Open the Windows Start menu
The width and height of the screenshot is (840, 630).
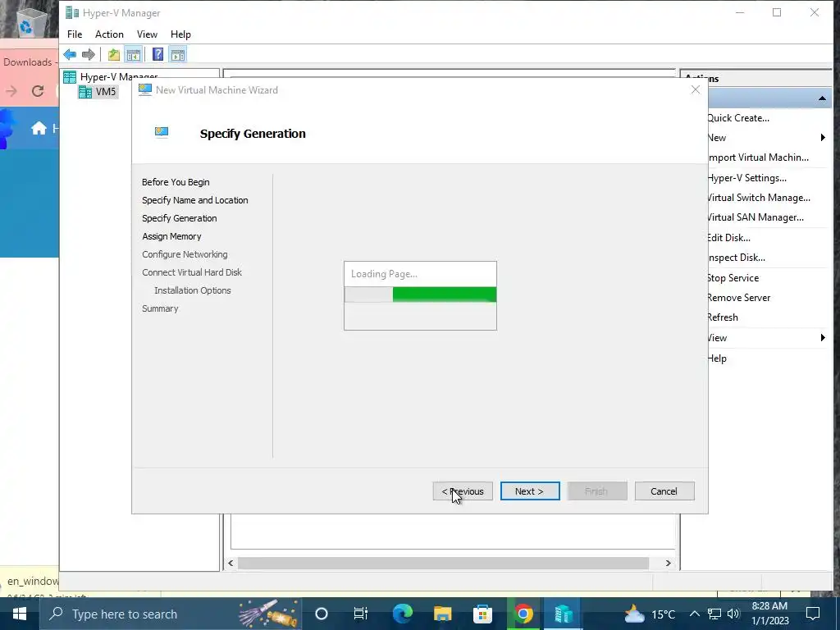point(20,614)
